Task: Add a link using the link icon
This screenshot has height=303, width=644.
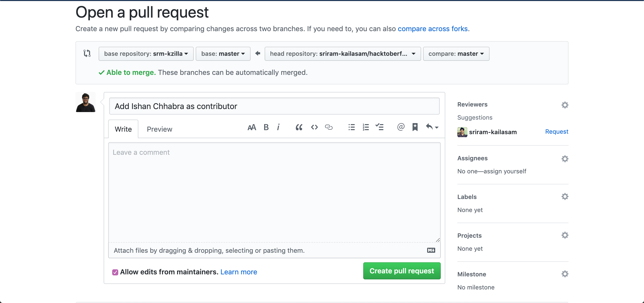Action: click(x=329, y=127)
